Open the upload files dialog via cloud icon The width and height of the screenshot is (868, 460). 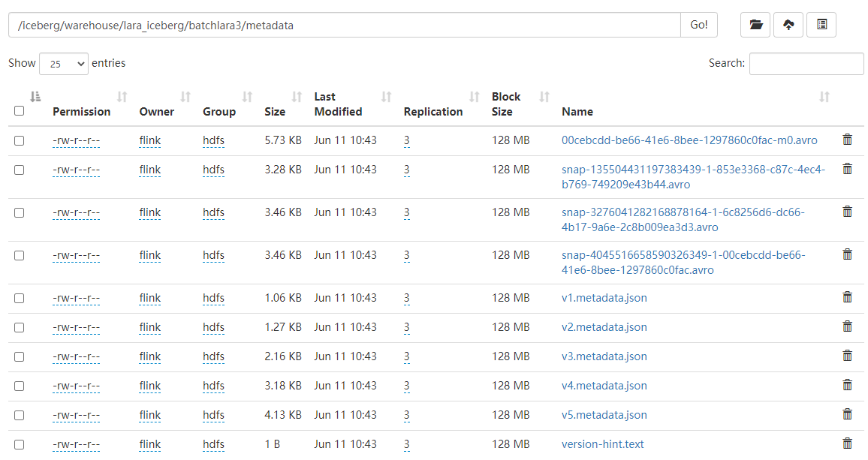(788, 24)
